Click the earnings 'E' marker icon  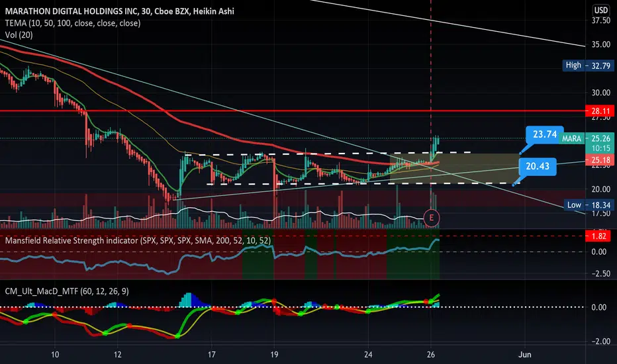[431, 218]
